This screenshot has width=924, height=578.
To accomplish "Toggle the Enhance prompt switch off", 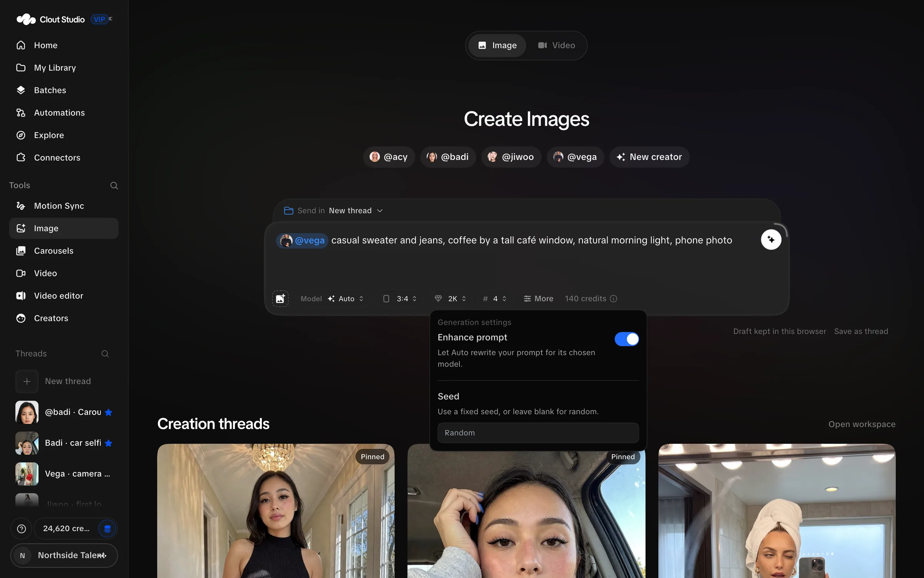I will pos(626,339).
